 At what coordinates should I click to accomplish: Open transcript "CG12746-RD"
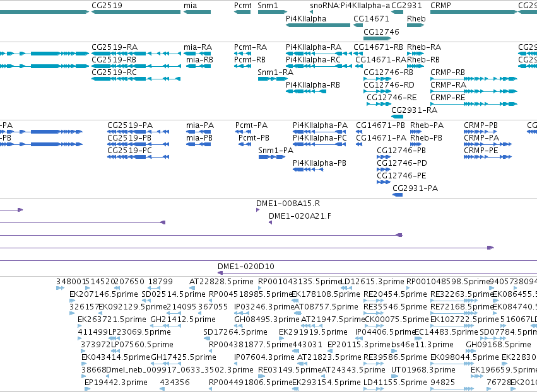(389, 85)
